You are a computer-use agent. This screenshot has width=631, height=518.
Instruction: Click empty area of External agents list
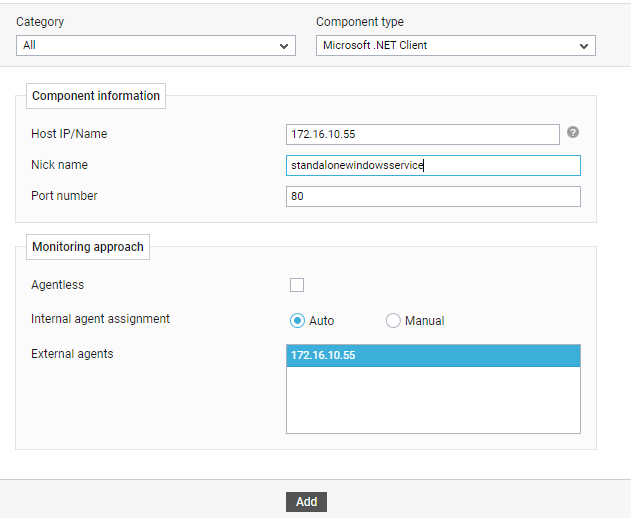pyautogui.click(x=433, y=400)
